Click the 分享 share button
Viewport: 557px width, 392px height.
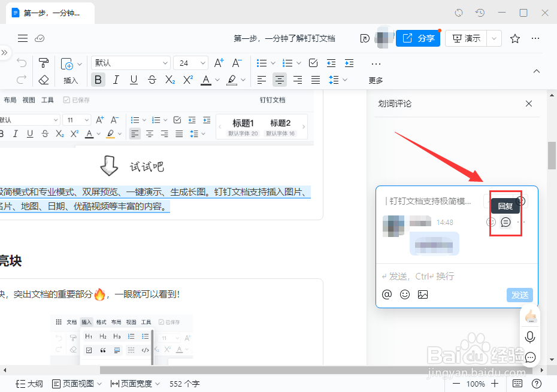(418, 38)
